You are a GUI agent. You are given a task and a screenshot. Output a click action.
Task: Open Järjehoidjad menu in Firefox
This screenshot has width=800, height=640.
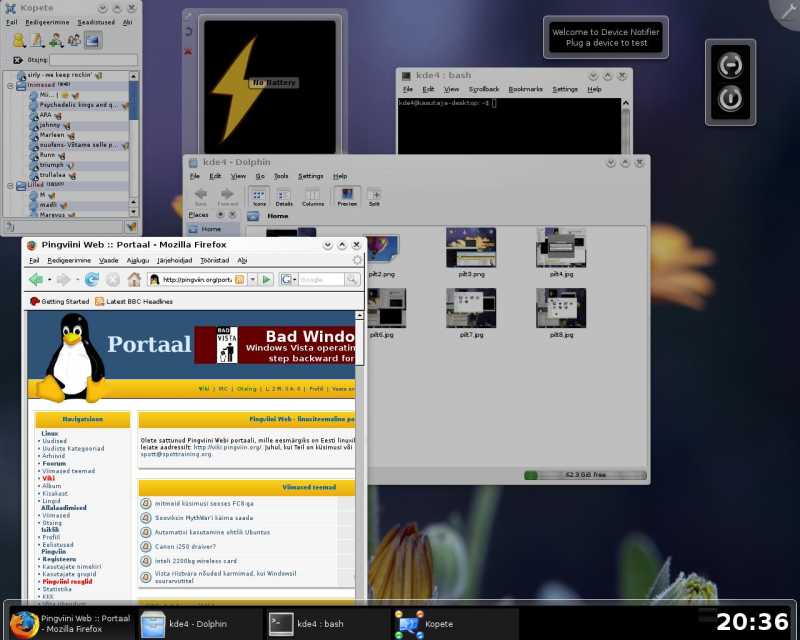174,260
